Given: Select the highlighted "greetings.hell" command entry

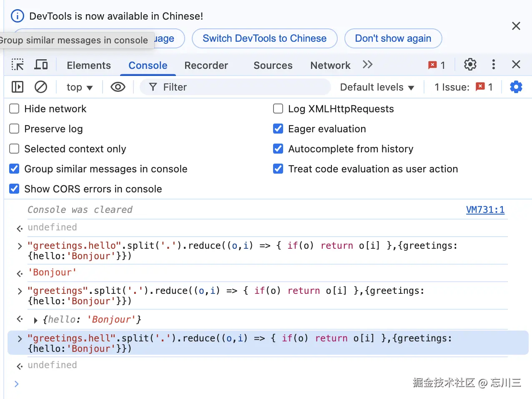Looking at the screenshot, I should (268, 343).
